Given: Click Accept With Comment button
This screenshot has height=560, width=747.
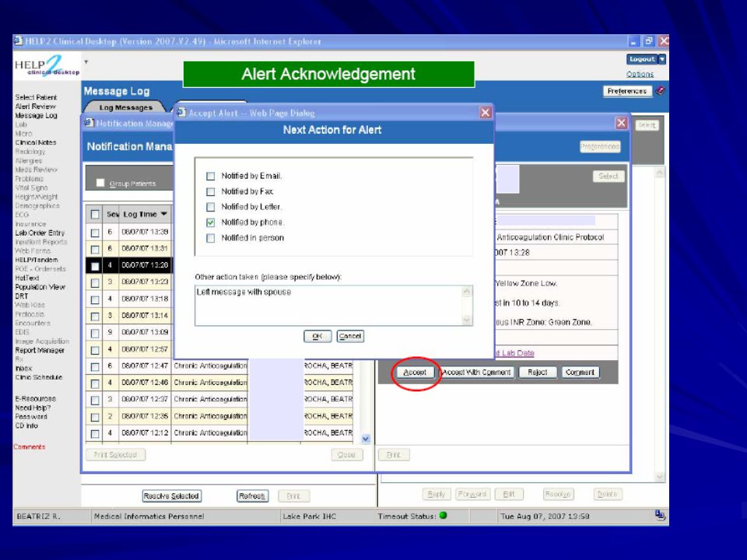Looking at the screenshot, I should [476, 373].
